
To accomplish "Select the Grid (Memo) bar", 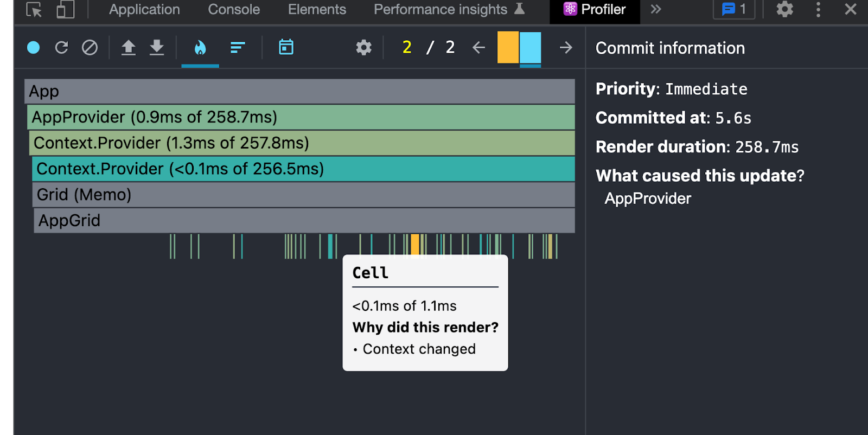I will 304,195.
